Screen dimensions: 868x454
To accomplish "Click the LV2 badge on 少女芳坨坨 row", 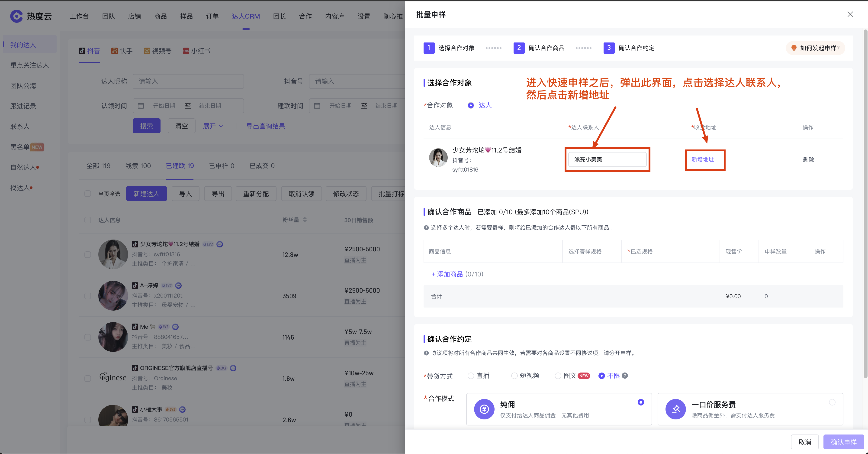I will tap(208, 244).
